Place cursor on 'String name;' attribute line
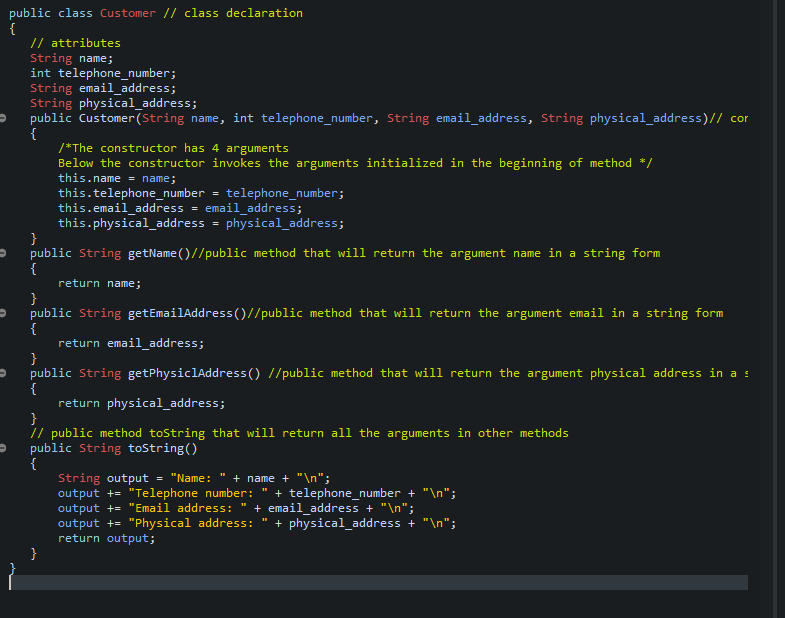 72,58
